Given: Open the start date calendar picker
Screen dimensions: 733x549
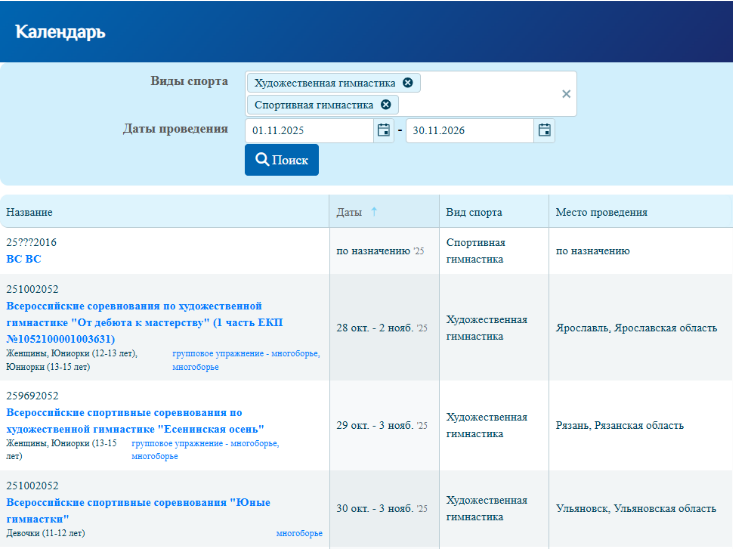Looking at the screenshot, I should pos(383,130).
